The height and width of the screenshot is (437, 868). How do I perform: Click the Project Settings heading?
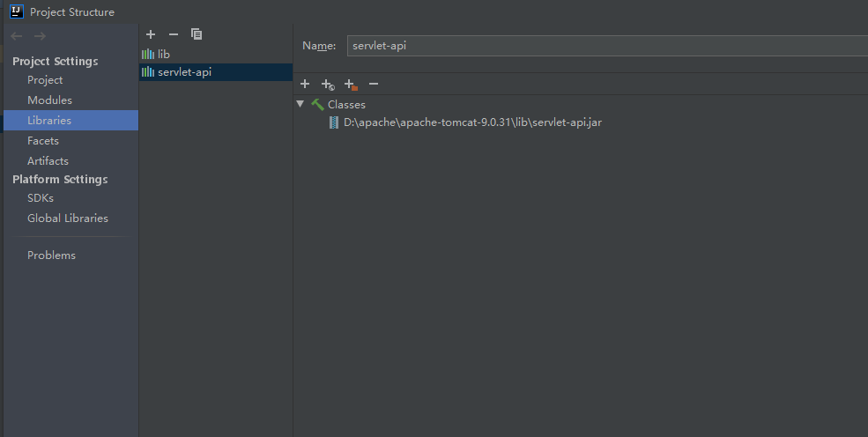[56, 62]
